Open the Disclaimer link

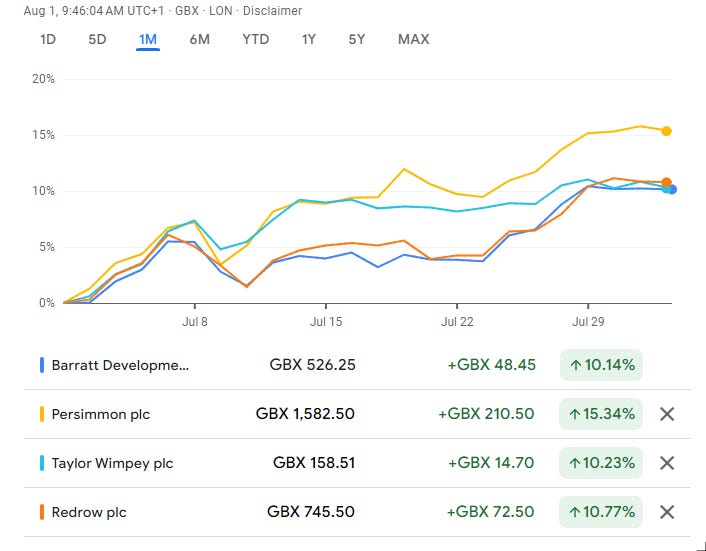coord(272,10)
